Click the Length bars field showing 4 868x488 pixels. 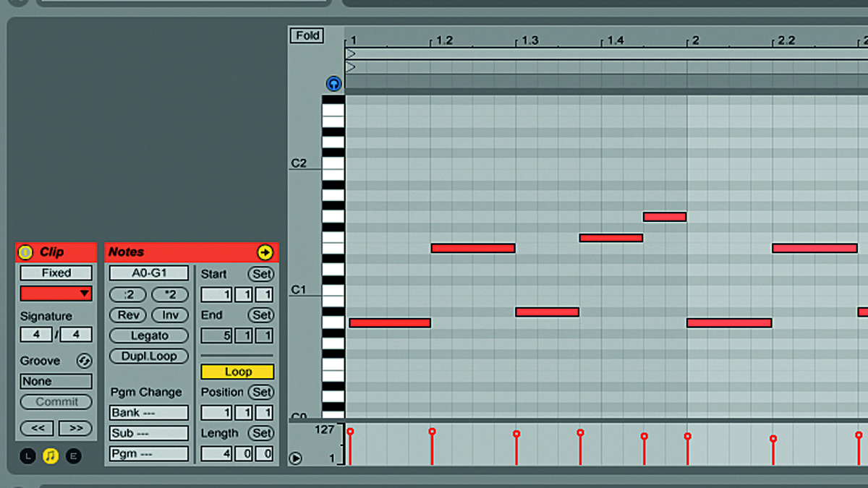216,454
